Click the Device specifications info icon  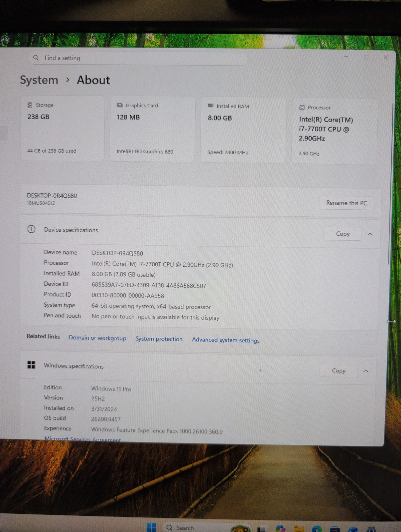coord(31,229)
